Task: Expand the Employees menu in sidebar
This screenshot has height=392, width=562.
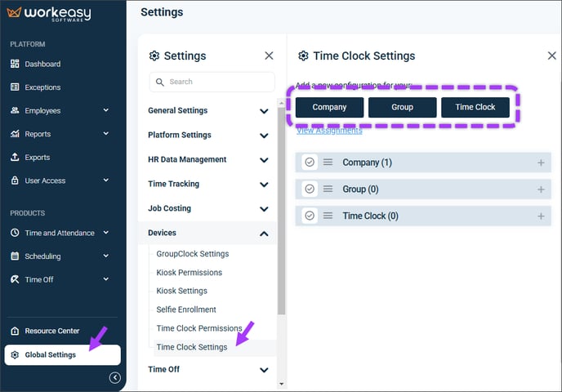Action: [106, 110]
